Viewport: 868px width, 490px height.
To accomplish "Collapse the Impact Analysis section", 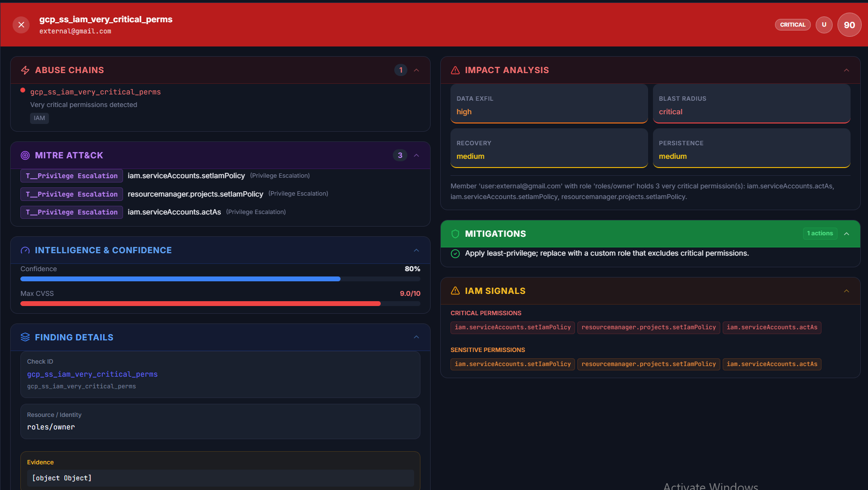I will click(x=847, y=70).
